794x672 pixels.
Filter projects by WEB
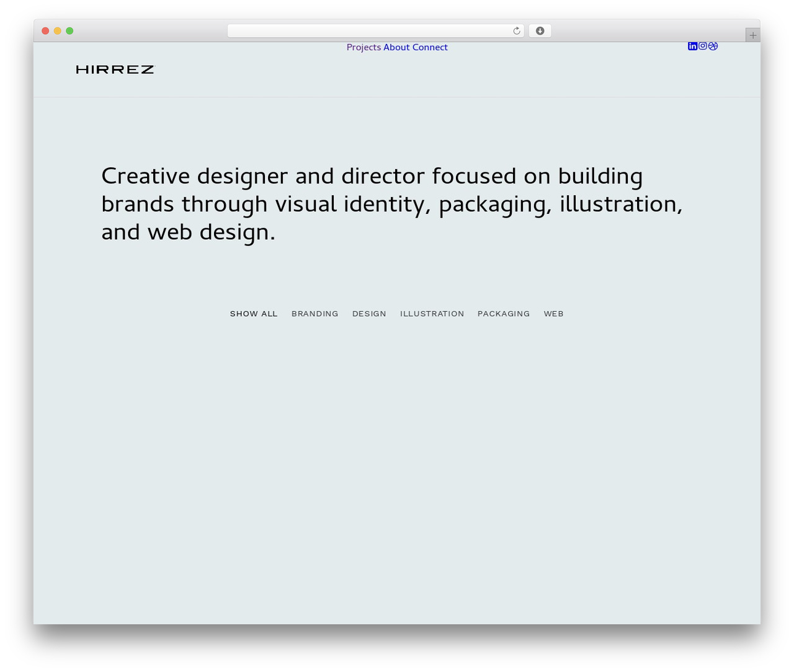pyautogui.click(x=554, y=314)
